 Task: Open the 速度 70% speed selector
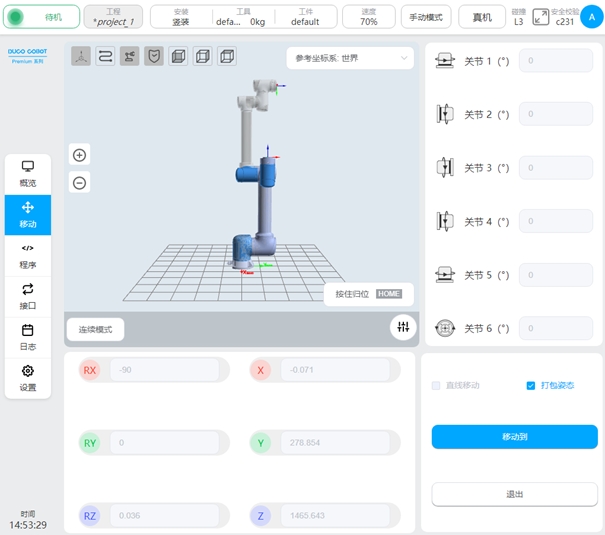368,17
